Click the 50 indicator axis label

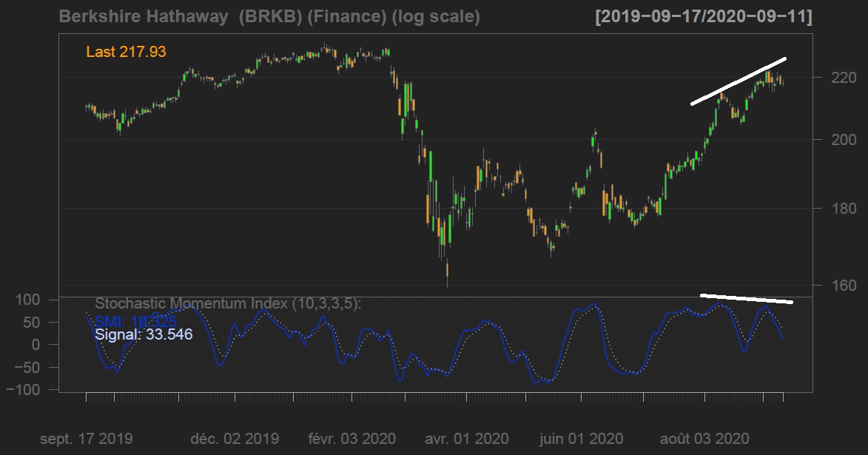click(32, 322)
